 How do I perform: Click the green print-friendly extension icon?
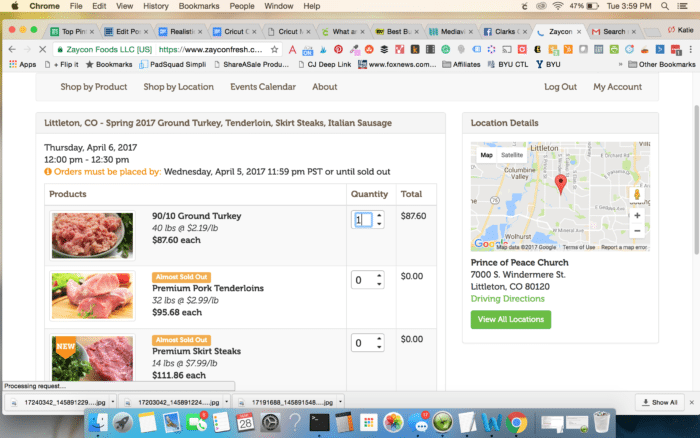614,49
